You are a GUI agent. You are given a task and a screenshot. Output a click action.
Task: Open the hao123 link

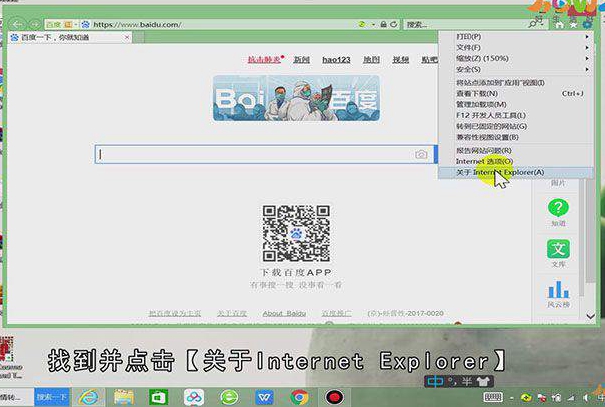click(x=336, y=59)
